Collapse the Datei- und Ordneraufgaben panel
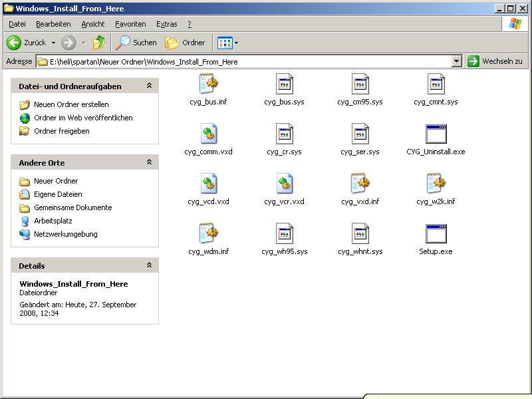 pyautogui.click(x=149, y=86)
